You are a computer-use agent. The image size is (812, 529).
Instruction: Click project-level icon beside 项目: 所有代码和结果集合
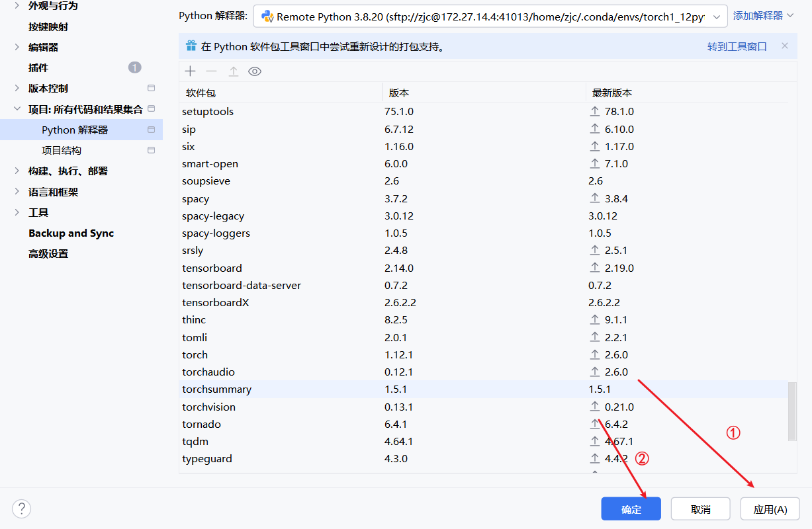coord(151,108)
